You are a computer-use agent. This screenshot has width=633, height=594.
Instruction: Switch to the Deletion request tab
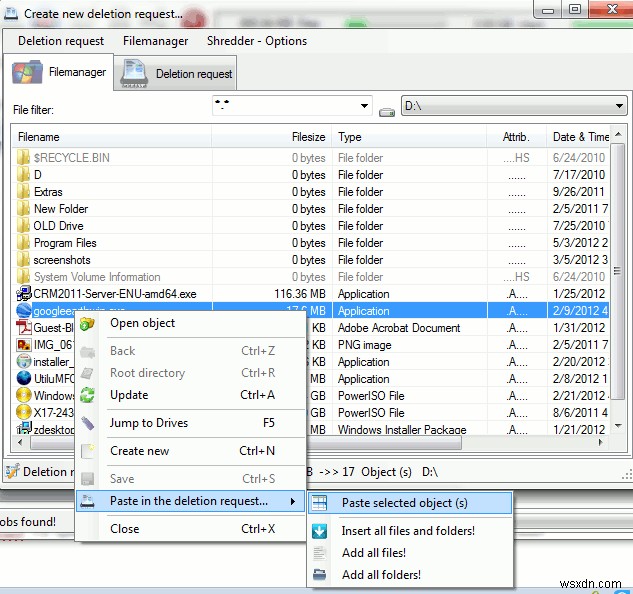pyautogui.click(x=175, y=73)
